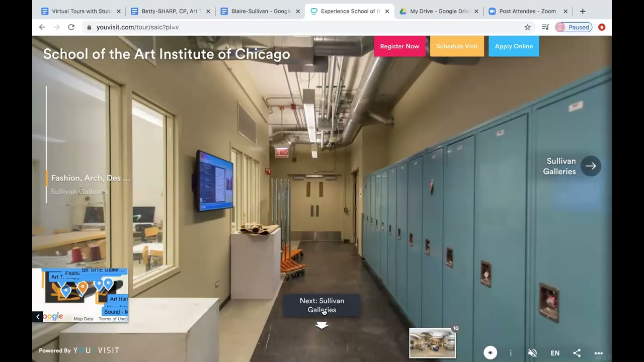This screenshot has height=362, width=644.
Task: Change language with the EN button
Action: [555, 353]
